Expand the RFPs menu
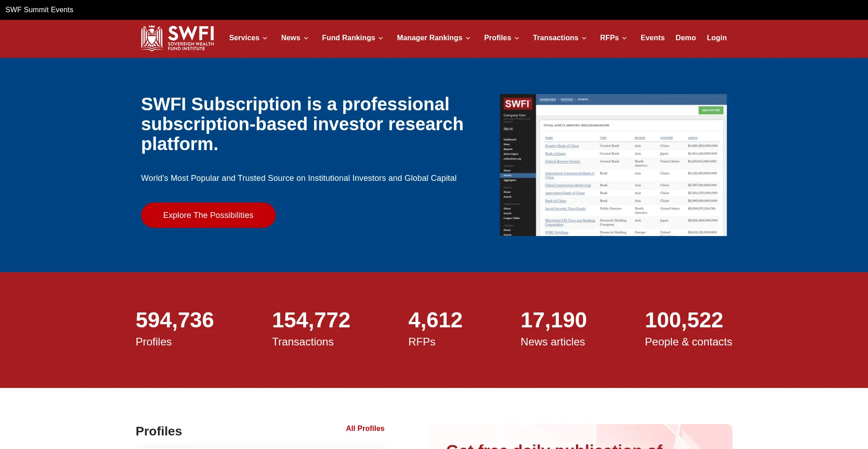This screenshot has height=449, width=868. [x=613, y=38]
